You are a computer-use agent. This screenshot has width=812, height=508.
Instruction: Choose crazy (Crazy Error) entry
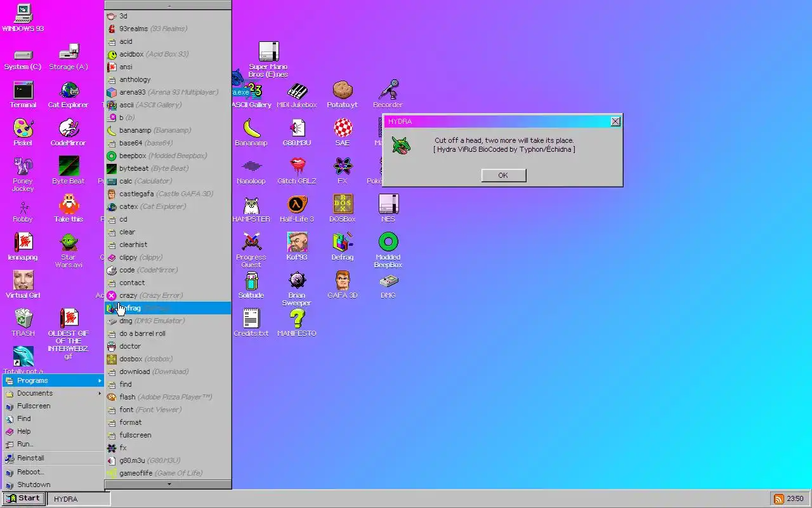pos(167,295)
